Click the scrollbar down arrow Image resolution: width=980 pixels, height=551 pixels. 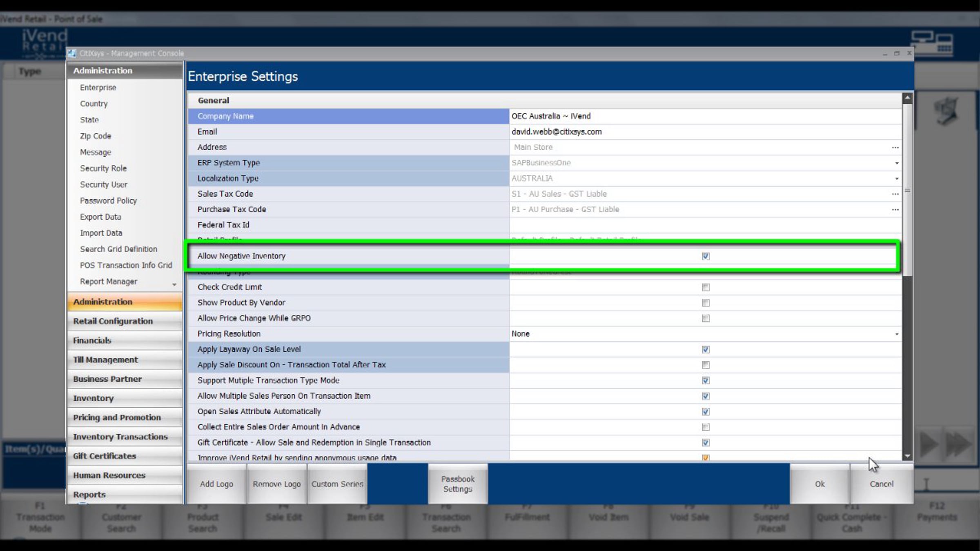click(907, 456)
